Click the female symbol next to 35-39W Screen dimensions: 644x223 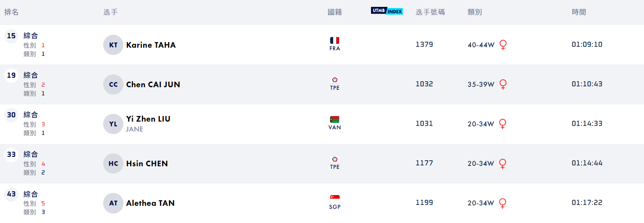pyautogui.click(x=503, y=85)
